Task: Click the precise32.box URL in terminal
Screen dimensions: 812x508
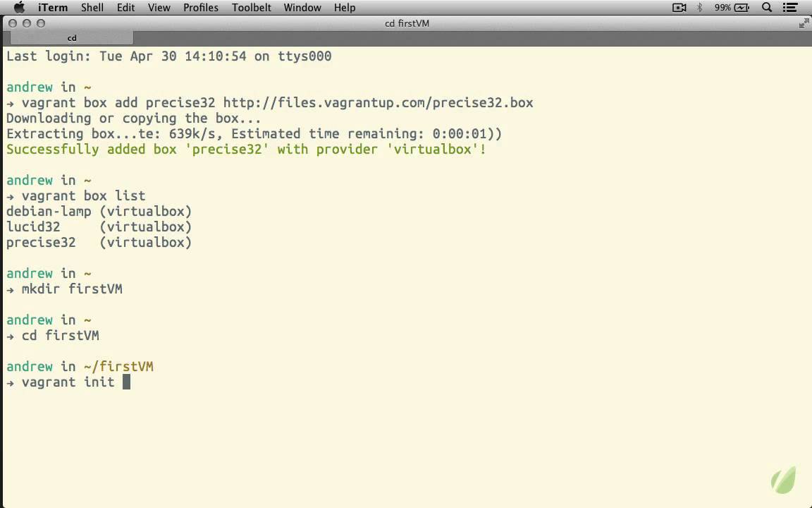Action: pyautogui.click(x=378, y=103)
